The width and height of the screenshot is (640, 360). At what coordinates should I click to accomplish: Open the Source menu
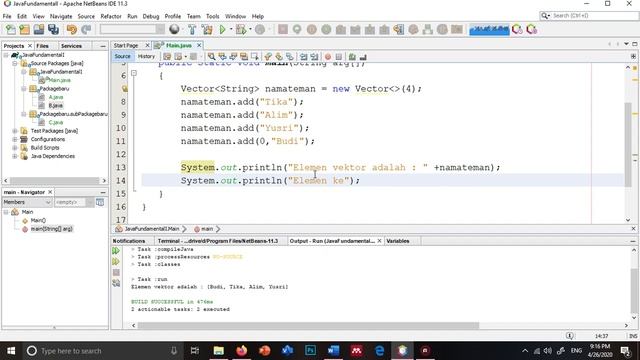(x=86, y=16)
